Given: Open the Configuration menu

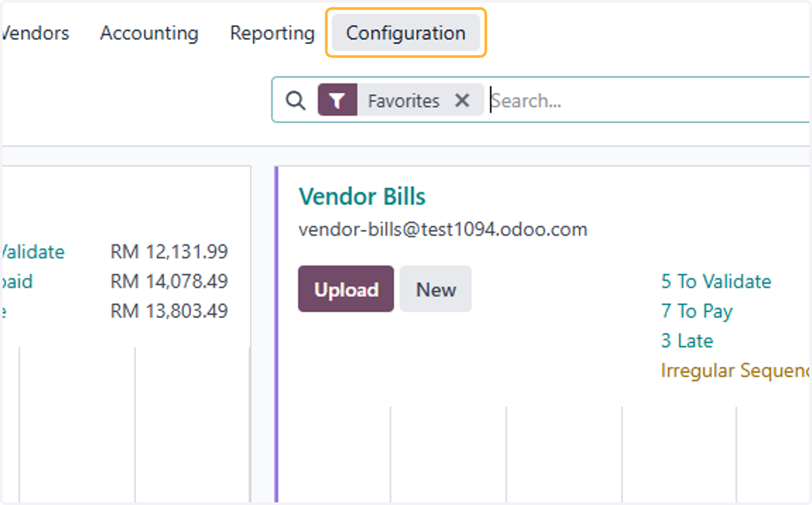Looking at the screenshot, I should click(x=406, y=32).
